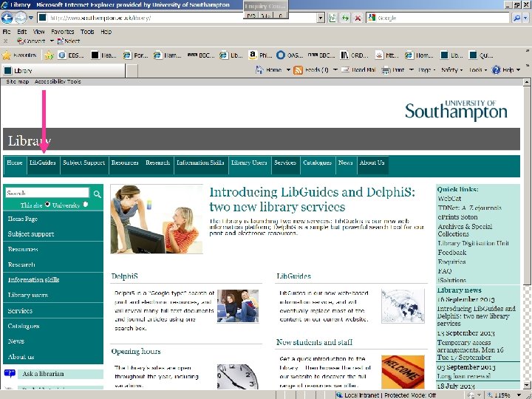Viewport: 532px width, 399px height.
Task: Open the View menu
Action: [x=38, y=32]
